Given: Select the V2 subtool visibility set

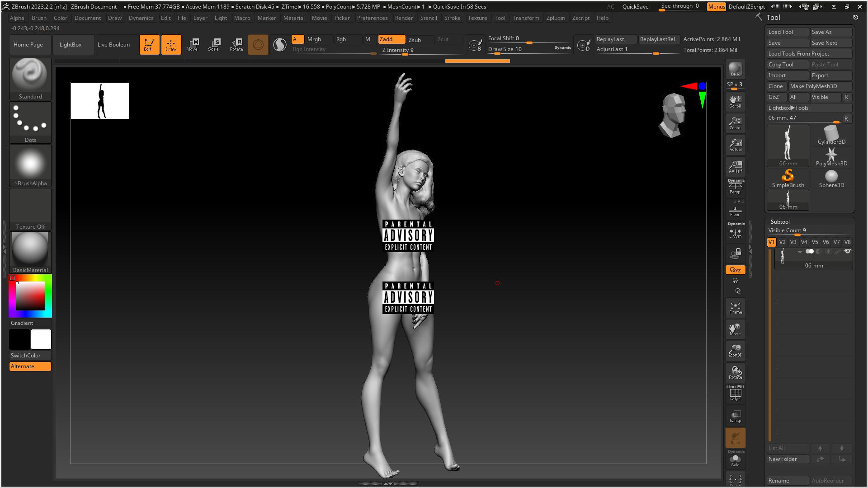Looking at the screenshot, I should [782, 242].
